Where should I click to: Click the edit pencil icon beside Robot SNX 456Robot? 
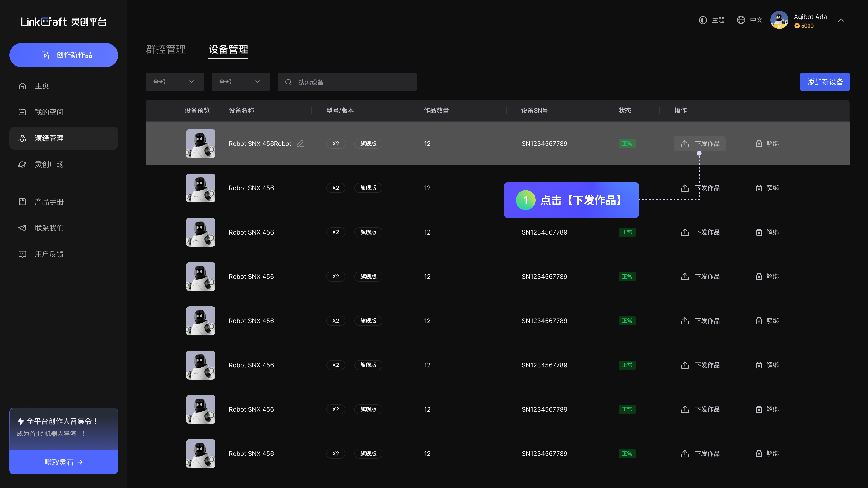300,144
